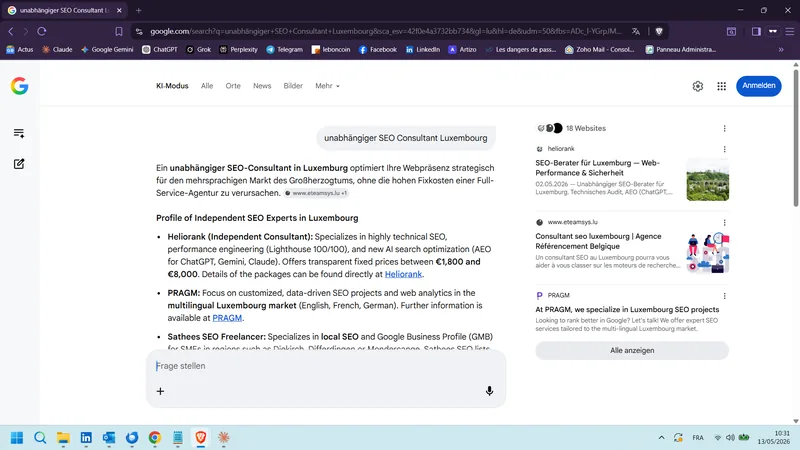This screenshot has height=450, width=800.
Task: Click the Frage stellen input field
Action: pos(326,366)
